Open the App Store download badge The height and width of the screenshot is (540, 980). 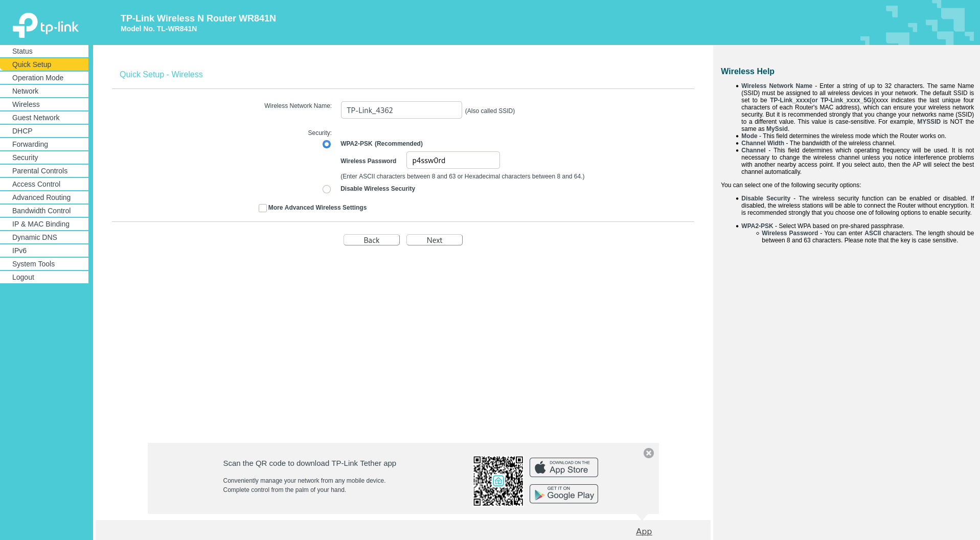click(x=564, y=467)
